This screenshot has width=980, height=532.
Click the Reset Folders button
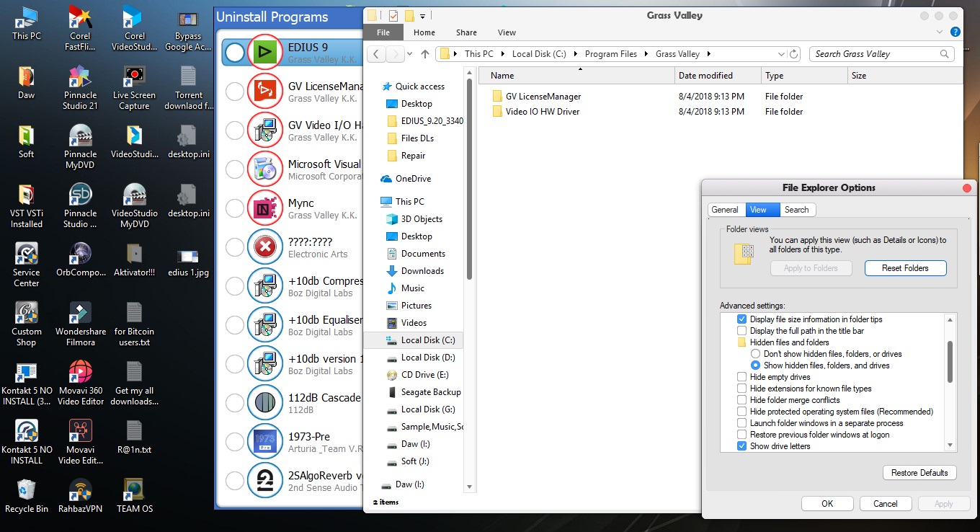pyautogui.click(x=905, y=268)
